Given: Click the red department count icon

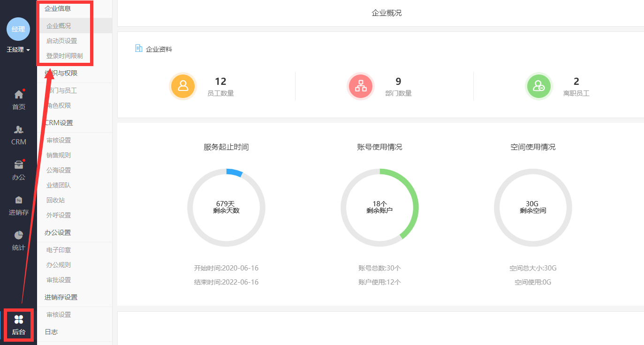Looking at the screenshot, I should pyautogui.click(x=361, y=86).
